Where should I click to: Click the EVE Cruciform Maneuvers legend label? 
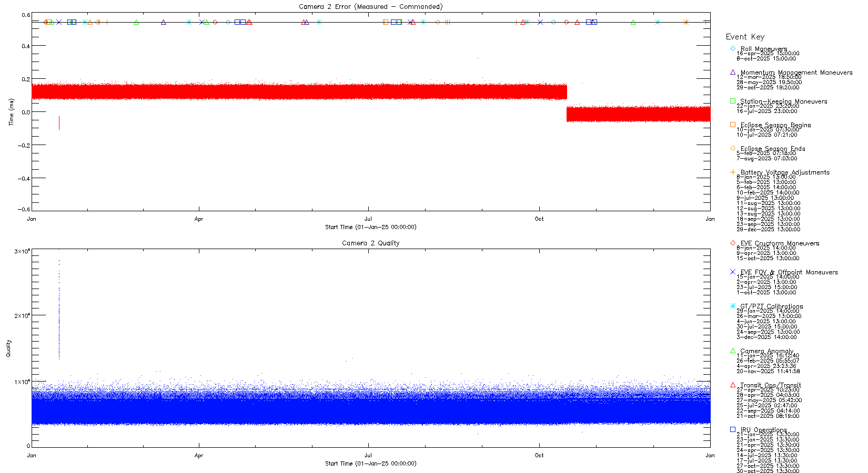[780, 243]
